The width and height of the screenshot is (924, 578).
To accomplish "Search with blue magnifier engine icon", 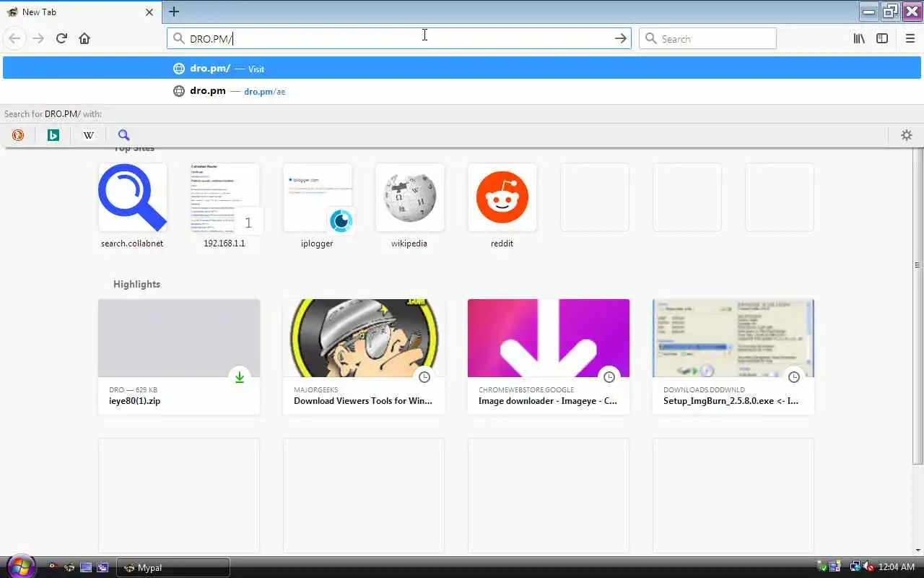I will [x=123, y=135].
